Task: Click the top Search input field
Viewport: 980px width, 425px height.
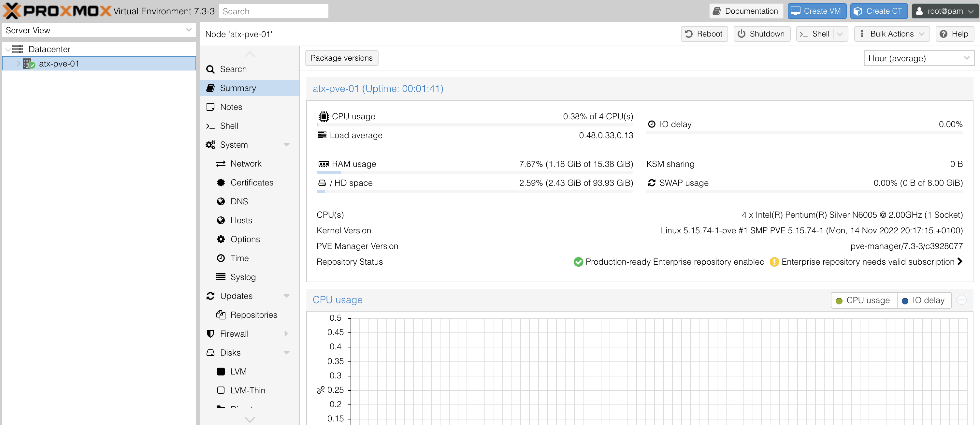Action: [273, 11]
